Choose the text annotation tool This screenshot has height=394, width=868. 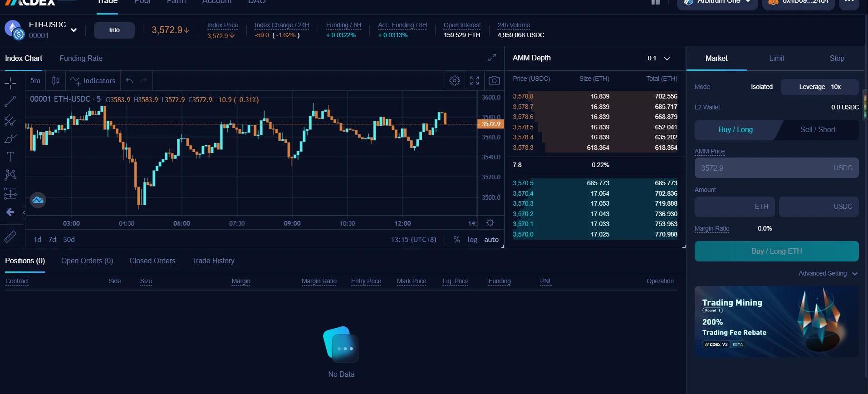(10, 157)
